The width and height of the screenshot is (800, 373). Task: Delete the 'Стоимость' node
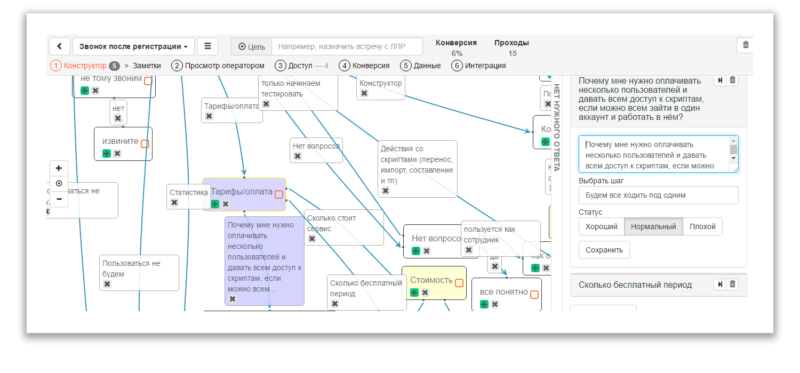[425, 292]
